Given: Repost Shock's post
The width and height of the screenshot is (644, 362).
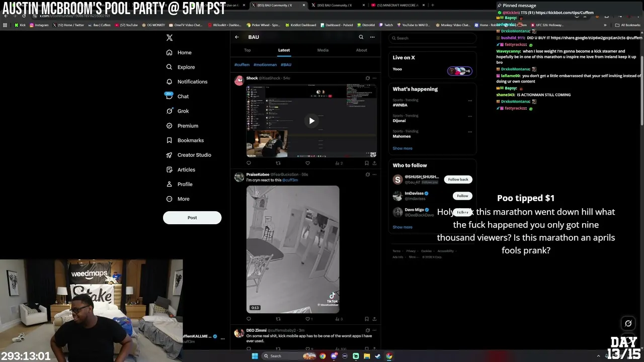Looking at the screenshot, I should [278, 163].
